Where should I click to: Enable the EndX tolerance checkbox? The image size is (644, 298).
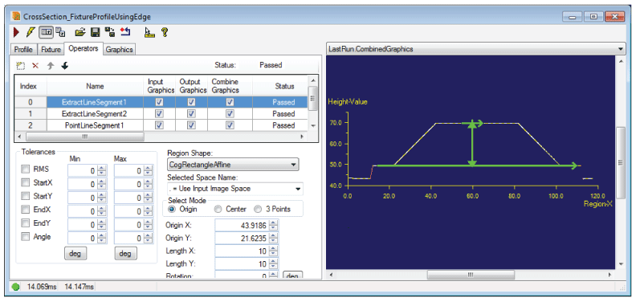pyautogui.click(x=26, y=210)
